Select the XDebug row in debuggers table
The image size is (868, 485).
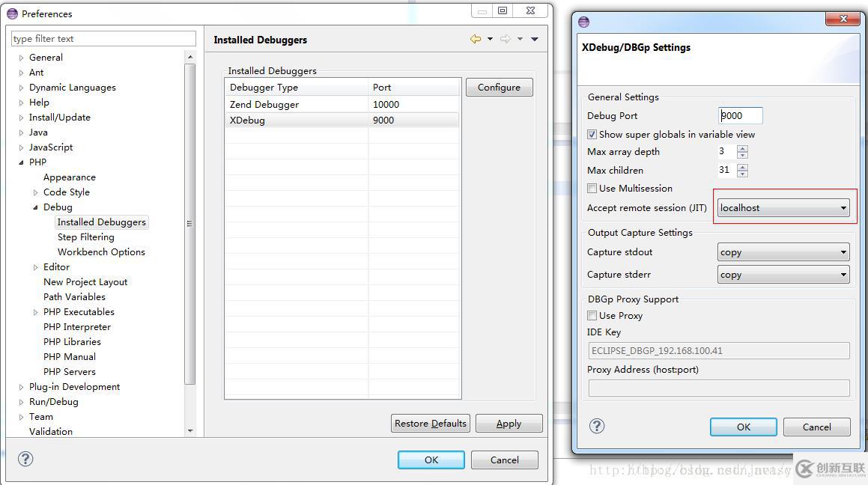pyautogui.click(x=342, y=120)
